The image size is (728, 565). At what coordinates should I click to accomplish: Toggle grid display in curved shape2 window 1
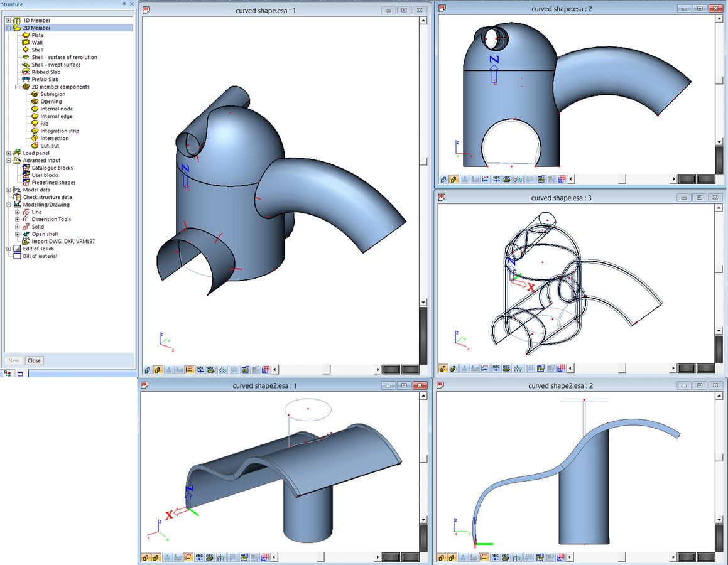click(x=266, y=557)
